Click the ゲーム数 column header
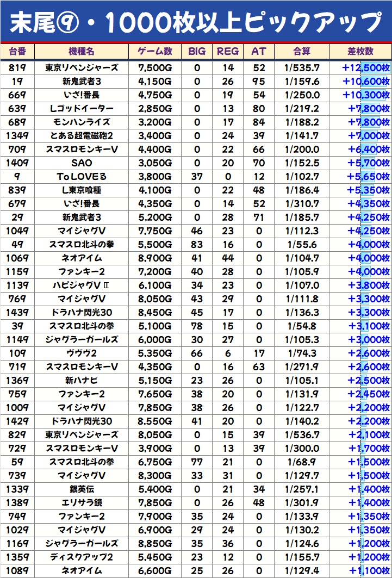392x578 pixels. coord(155,51)
